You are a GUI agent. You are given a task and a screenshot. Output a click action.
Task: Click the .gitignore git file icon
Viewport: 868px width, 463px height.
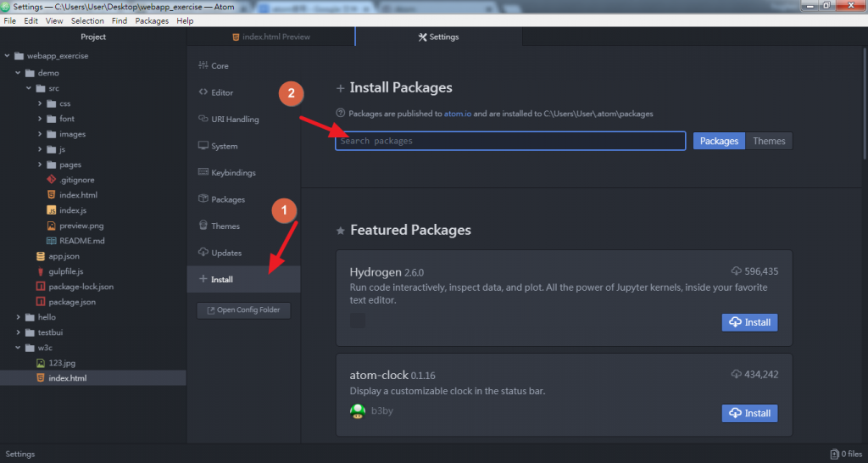[51, 180]
